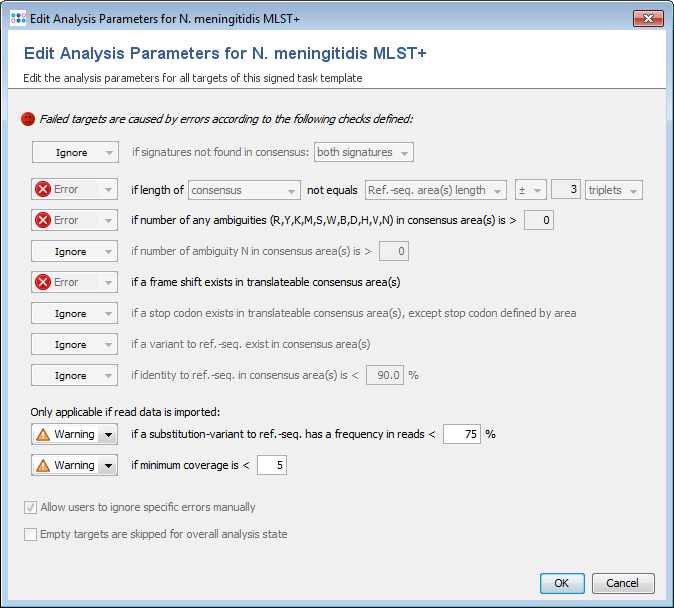Click the warning triangle icon on the substitution-variant check
Image resolution: width=674 pixels, height=608 pixels.
43,435
